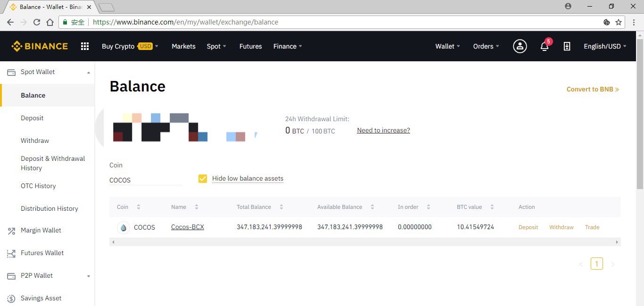The width and height of the screenshot is (644, 306).
Task: Open the English/USD language dropdown
Action: tap(605, 46)
